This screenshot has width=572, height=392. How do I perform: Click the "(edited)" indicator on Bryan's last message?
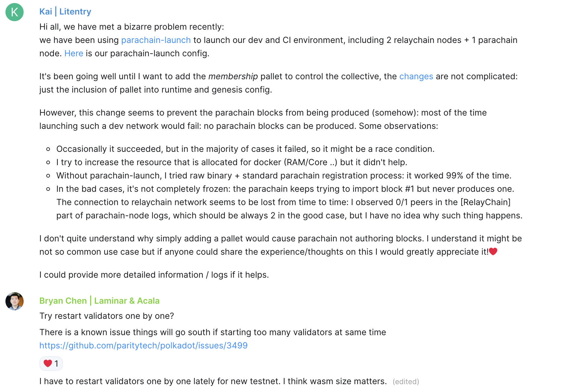click(406, 382)
